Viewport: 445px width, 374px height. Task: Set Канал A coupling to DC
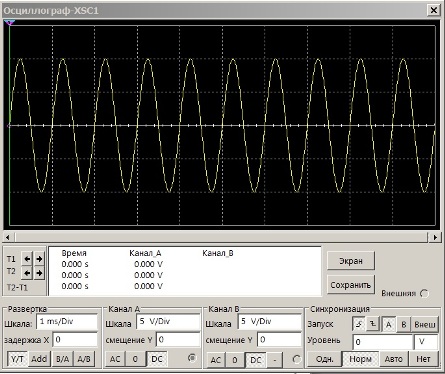[157, 359]
